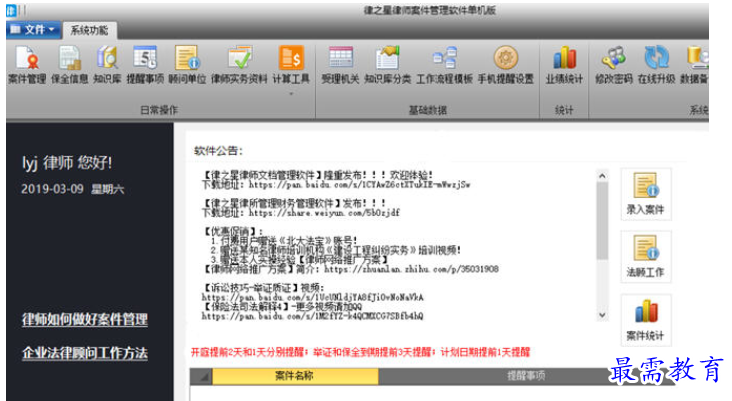Click announcement scrollbar up arrow

point(602,176)
